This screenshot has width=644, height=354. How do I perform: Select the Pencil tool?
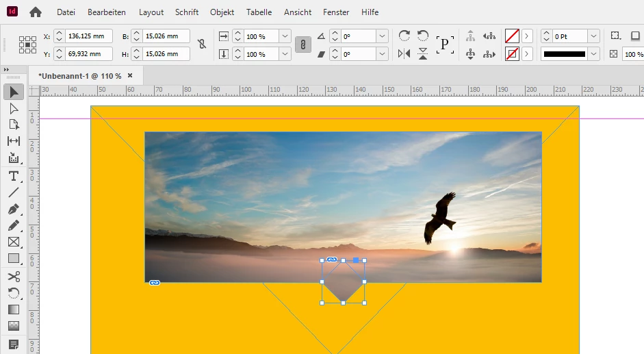point(14,226)
